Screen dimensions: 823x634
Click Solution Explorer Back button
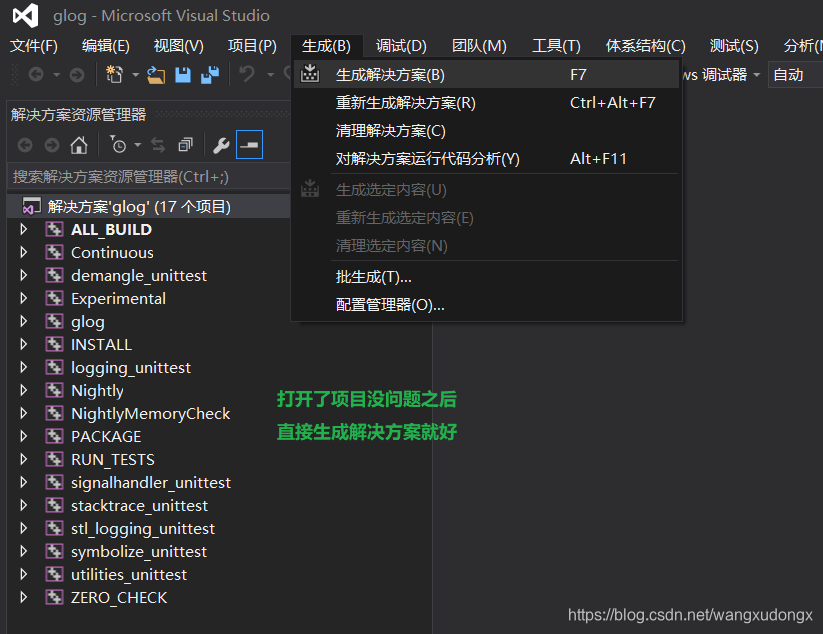pos(25,145)
